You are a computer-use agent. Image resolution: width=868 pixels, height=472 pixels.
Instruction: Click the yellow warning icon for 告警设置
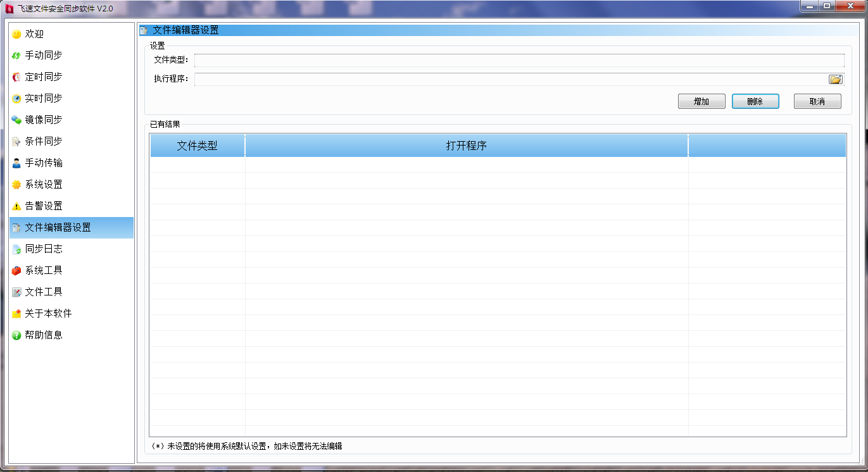(x=16, y=206)
